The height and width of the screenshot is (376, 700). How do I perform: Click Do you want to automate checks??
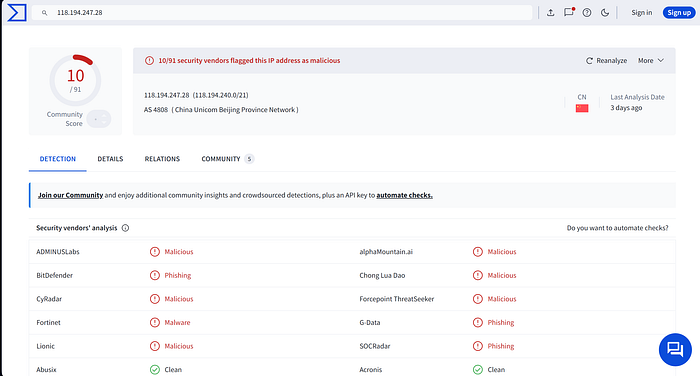tap(617, 228)
